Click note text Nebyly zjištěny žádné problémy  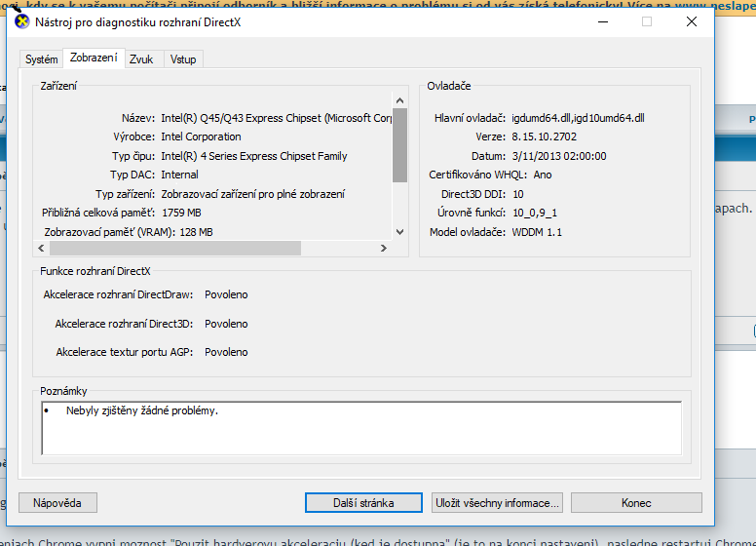pyautogui.click(x=142, y=410)
